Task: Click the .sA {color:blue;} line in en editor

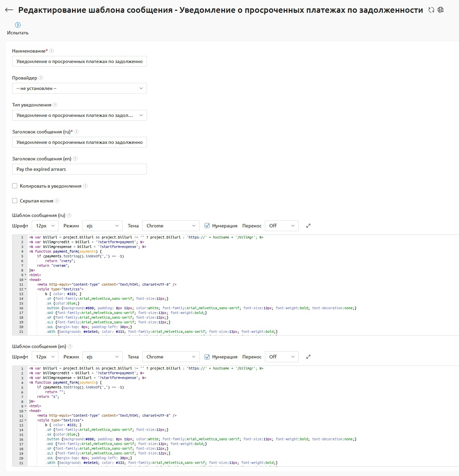Action: point(62,434)
